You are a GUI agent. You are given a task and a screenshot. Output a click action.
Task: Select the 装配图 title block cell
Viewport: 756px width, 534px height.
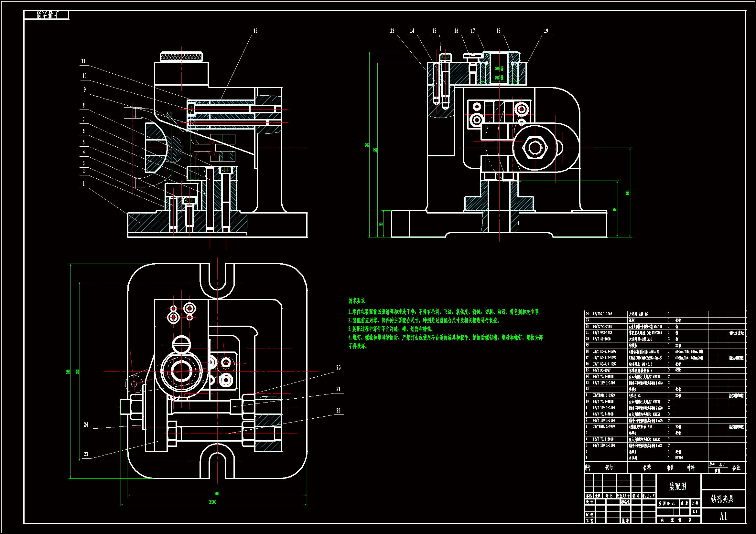tap(678, 487)
